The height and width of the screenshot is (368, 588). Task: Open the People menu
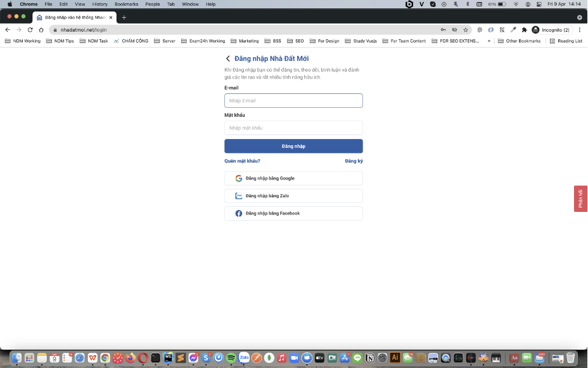click(153, 4)
